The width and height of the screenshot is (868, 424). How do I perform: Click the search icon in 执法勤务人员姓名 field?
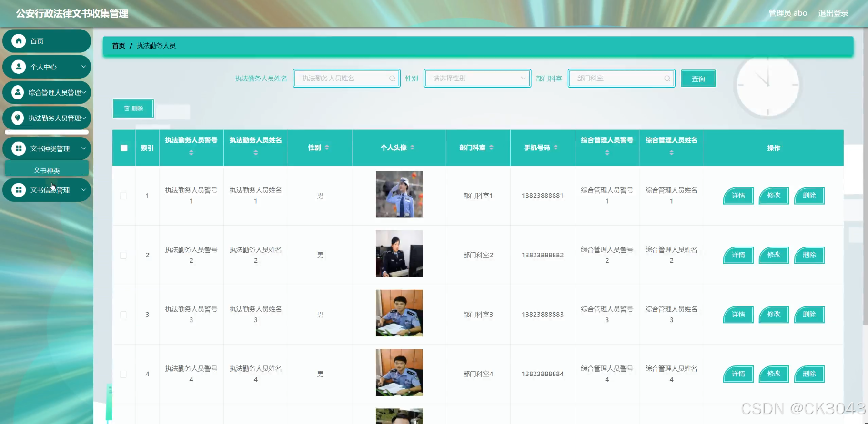392,79
